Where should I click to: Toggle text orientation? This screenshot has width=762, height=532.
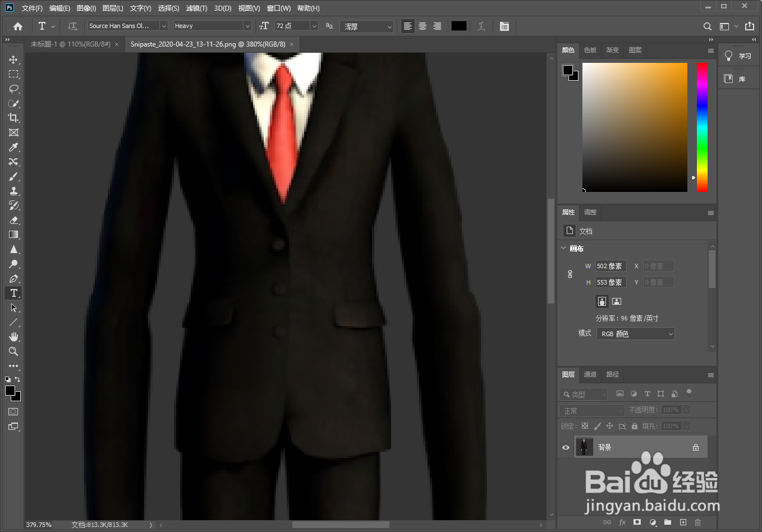pos(72,26)
